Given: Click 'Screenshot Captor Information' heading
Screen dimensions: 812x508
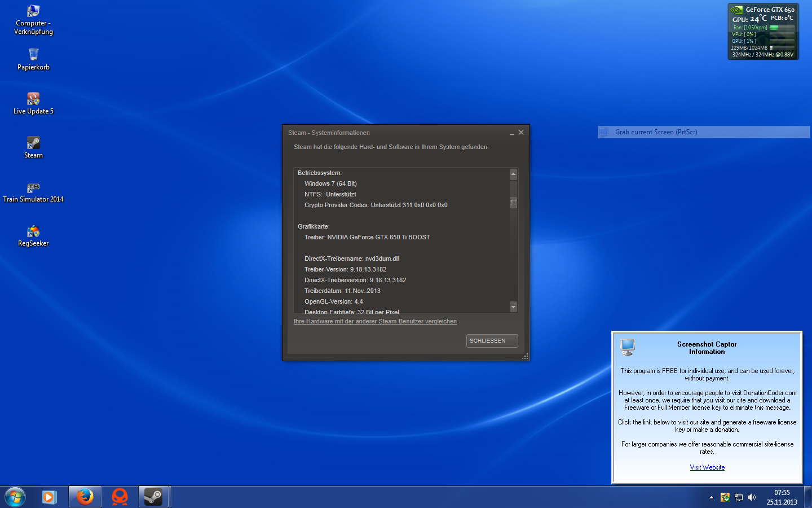Looking at the screenshot, I should point(707,348).
